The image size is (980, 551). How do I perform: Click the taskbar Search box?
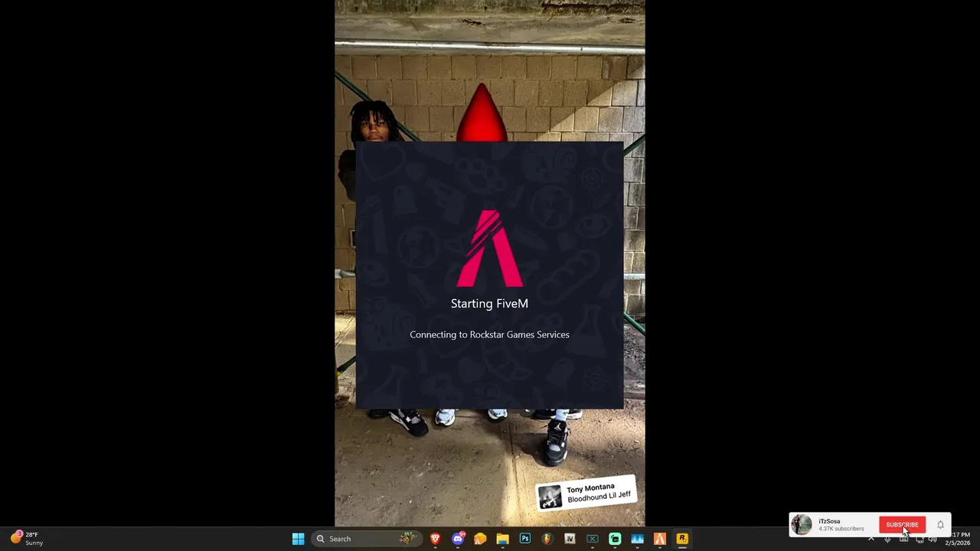click(367, 539)
